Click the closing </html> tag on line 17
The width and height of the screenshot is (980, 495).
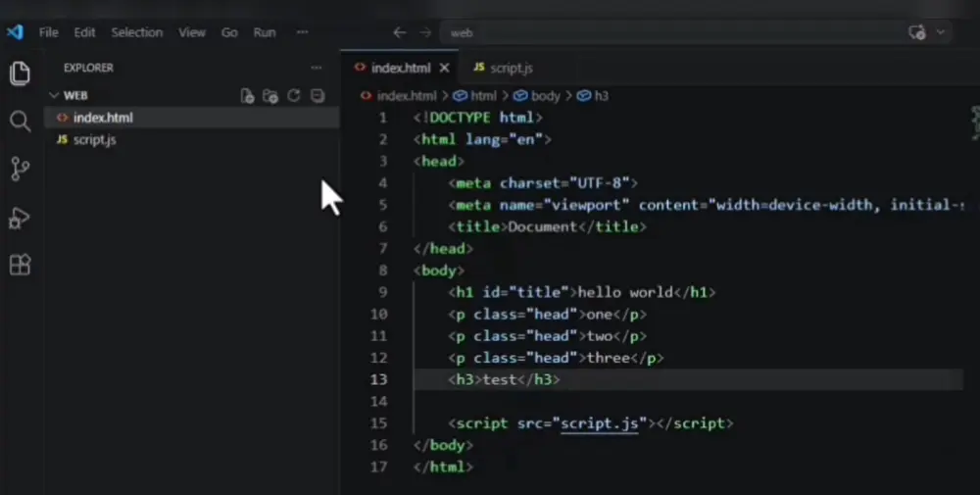click(443, 467)
